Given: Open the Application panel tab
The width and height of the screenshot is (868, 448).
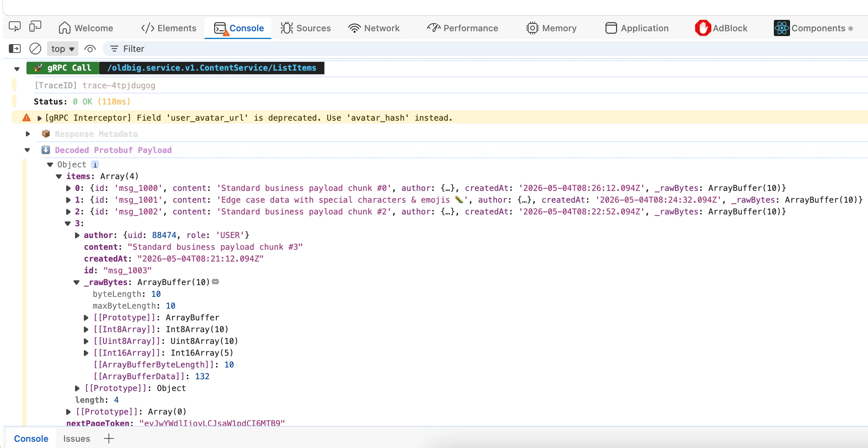Looking at the screenshot, I should [637, 28].
